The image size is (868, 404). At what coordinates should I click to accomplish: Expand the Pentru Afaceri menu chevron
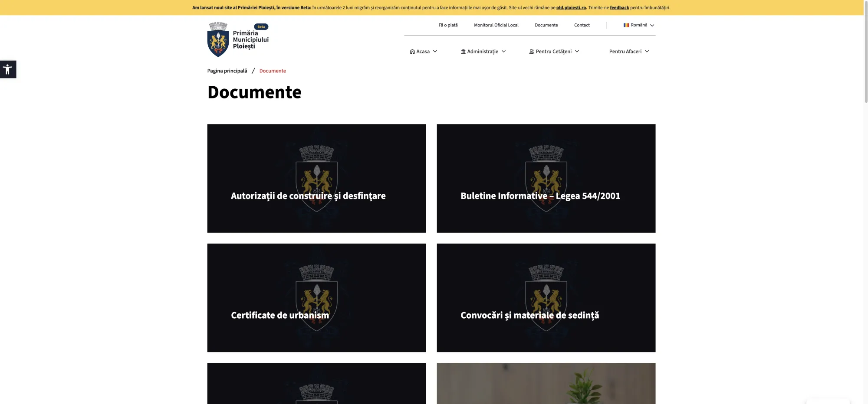point(647,52)
